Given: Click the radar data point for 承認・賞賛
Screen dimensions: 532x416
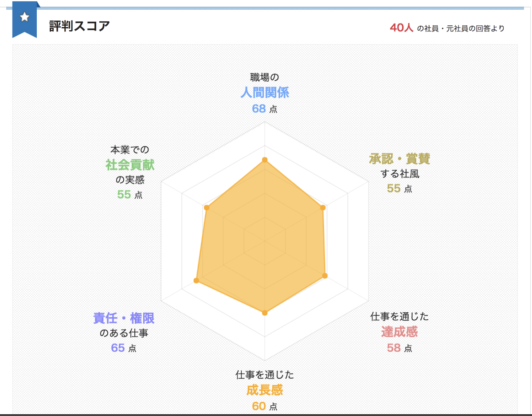Looking at the screenshot, I should point(323,208).
